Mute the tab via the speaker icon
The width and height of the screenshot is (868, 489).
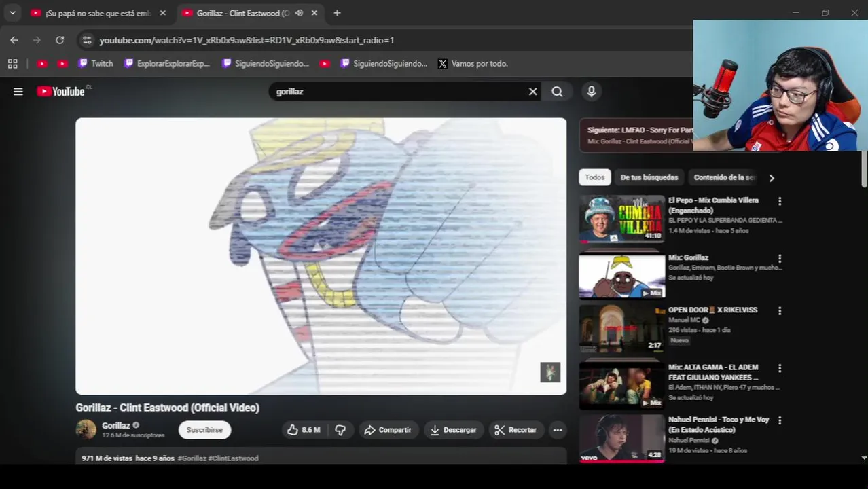pyautogui.click(x=299, y=13)
